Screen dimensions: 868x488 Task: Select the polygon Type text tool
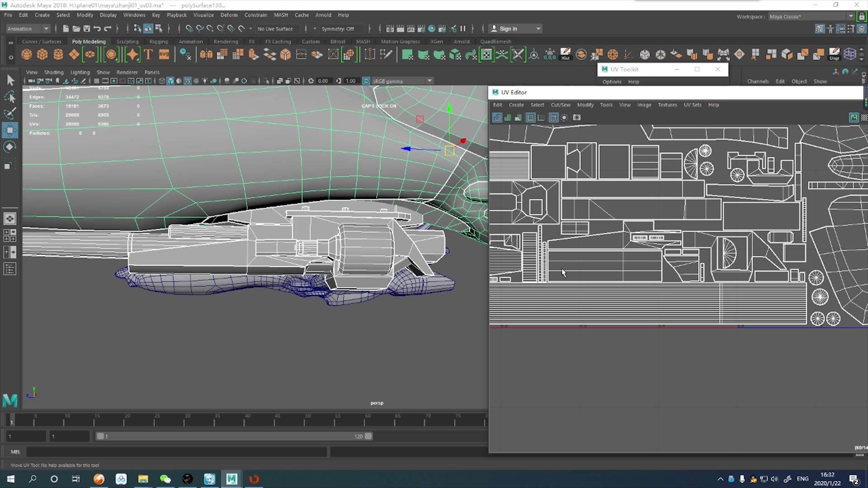click(148, 55)
